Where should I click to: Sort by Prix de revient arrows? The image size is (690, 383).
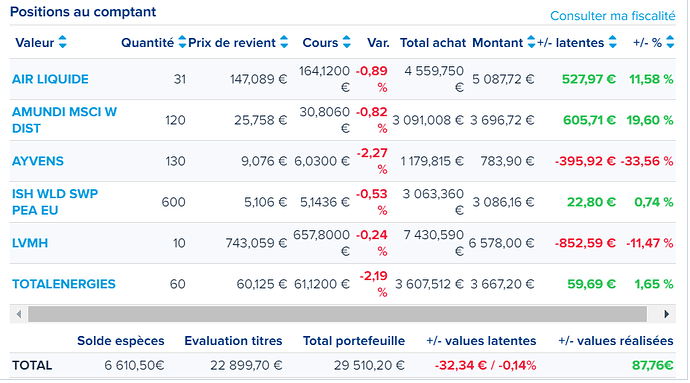[x=284, y=42]
